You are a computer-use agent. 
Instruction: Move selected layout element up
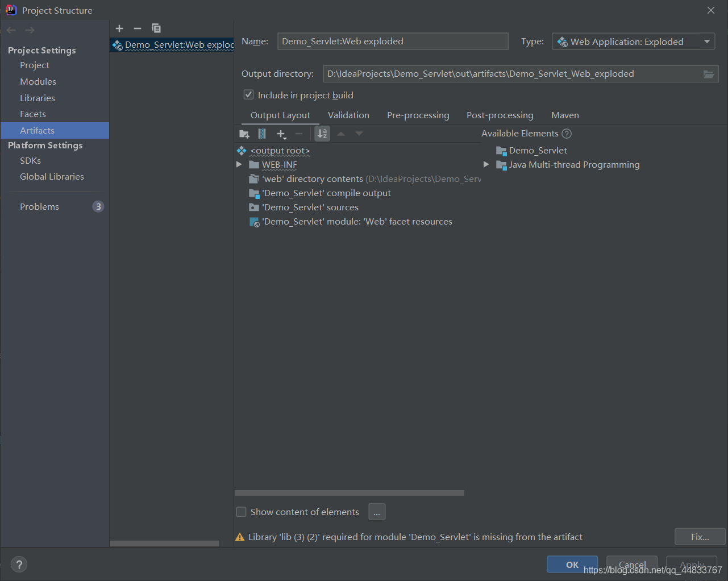click(341, 134)
